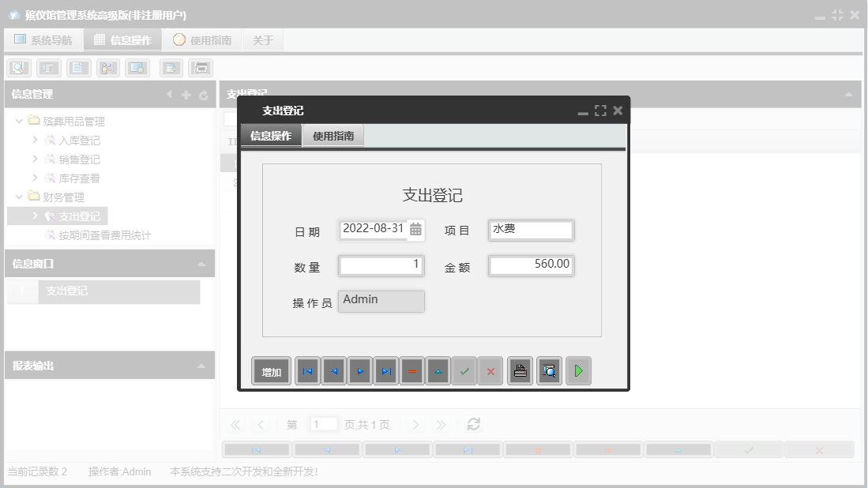Viewport: 868px width, 488px height.
Task: Select the magnifier search icon on main toolbar
Action: (17, 67)
